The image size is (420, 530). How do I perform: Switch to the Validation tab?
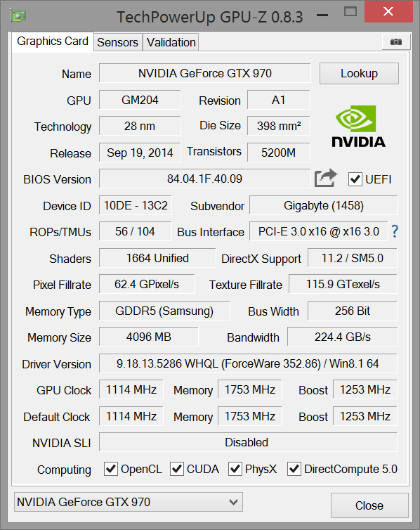point(171,43)
